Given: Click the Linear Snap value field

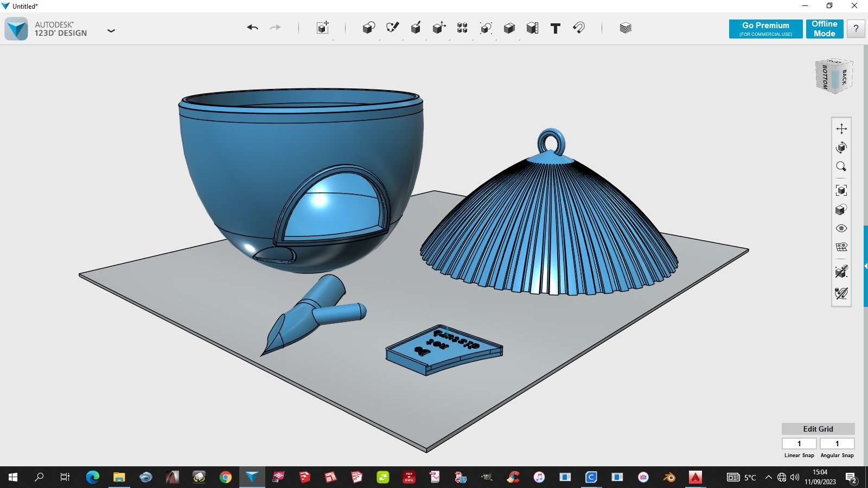Looking at the screenshot, I should coord(799,444).
